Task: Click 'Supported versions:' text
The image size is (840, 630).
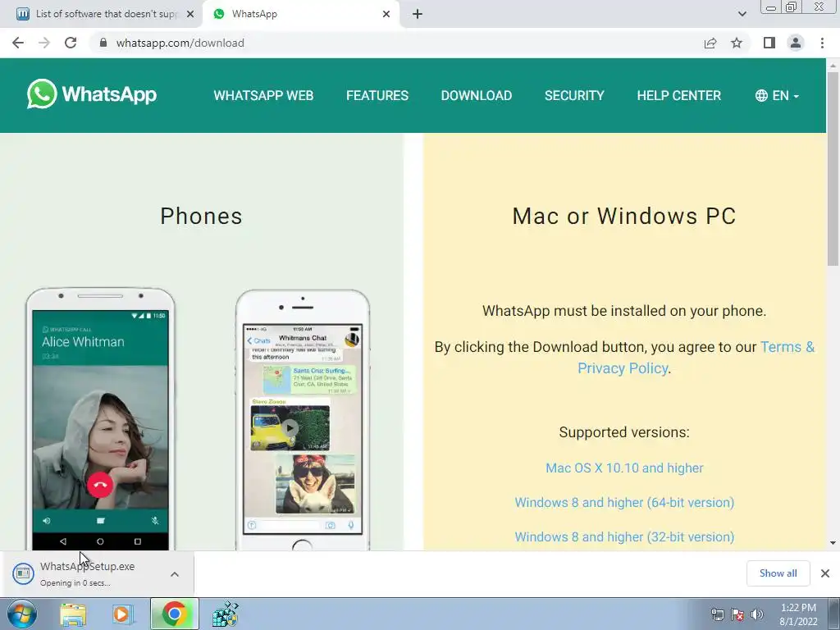Action: pyautogui.click(x=624, y=432)
